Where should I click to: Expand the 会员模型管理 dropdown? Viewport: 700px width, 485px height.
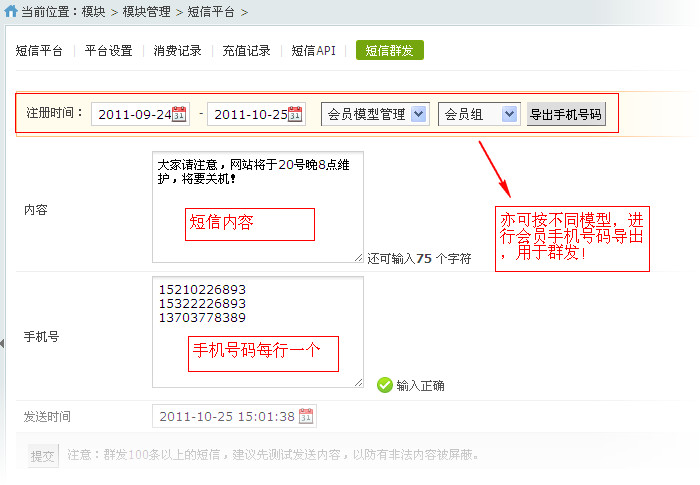418,114
